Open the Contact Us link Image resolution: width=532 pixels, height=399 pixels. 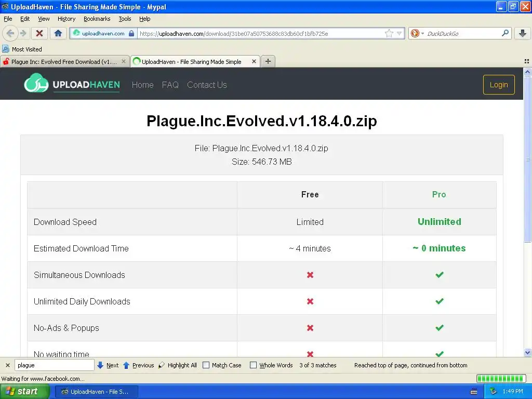point(207,85)
